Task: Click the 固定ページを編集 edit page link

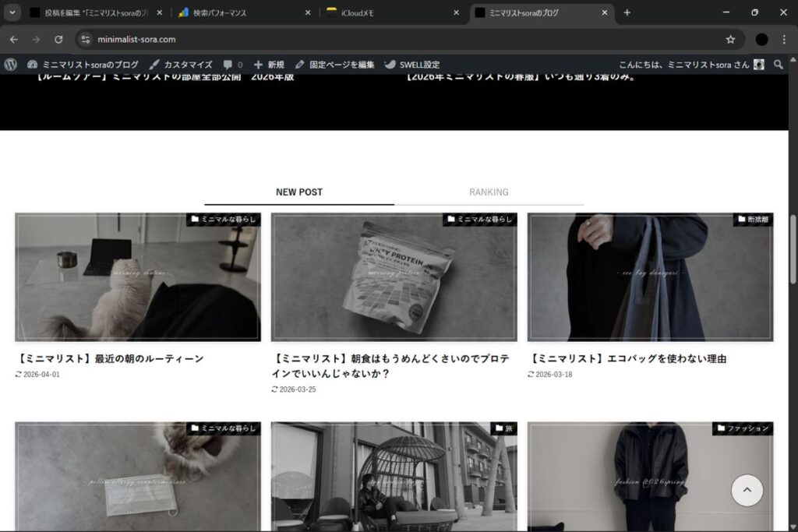Action: tap(334, 65)
